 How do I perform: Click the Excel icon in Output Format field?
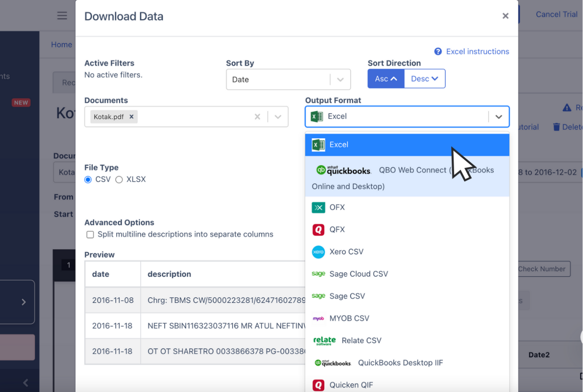pos(317,117)
